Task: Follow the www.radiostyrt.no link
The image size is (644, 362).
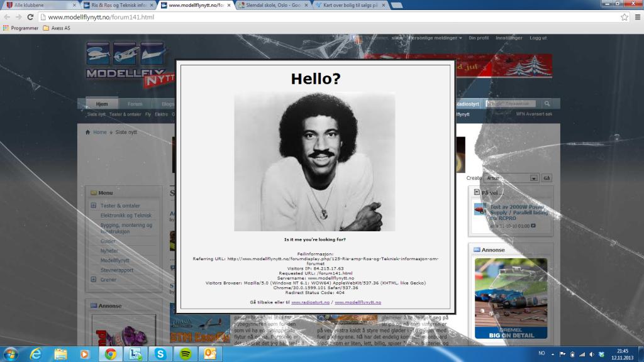Action: 310,302
